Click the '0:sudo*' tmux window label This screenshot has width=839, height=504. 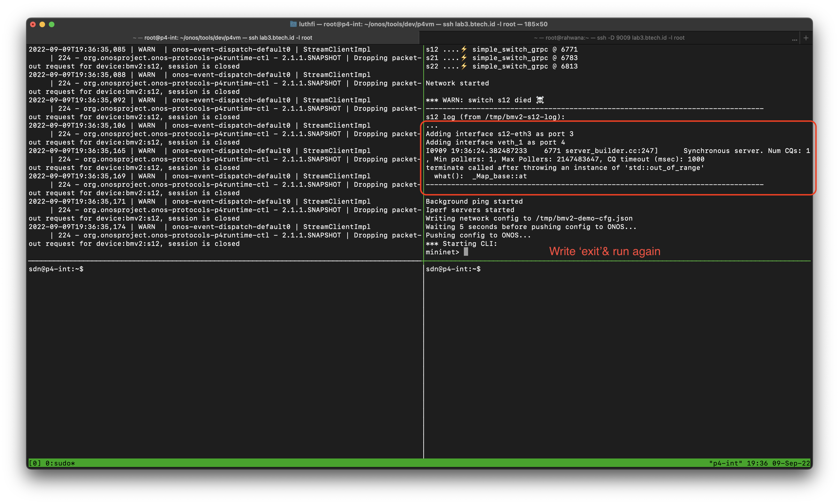point(60,463)
